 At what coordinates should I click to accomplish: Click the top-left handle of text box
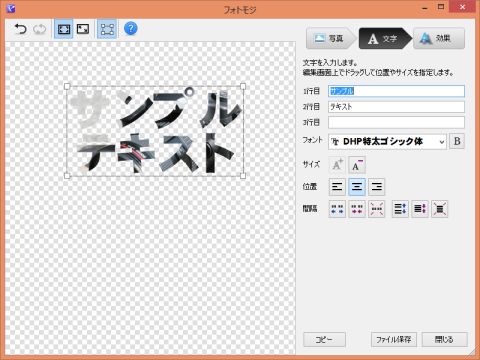coord(67,87)
